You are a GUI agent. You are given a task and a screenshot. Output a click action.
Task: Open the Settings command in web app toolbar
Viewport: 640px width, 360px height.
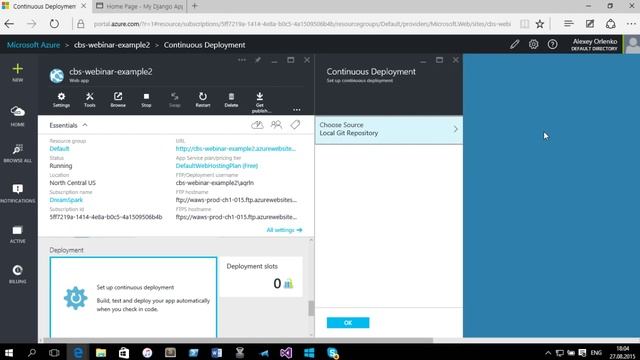tap(61, 100)
